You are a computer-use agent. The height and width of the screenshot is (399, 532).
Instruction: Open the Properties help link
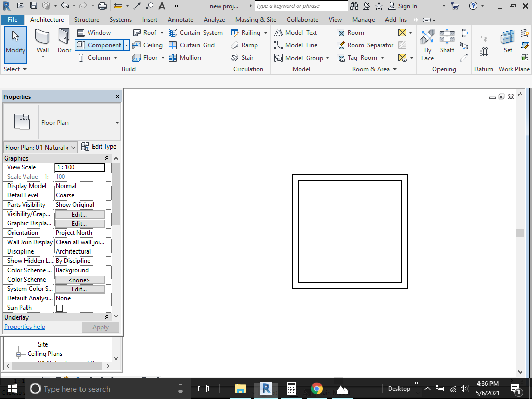(x=25, y=327)
